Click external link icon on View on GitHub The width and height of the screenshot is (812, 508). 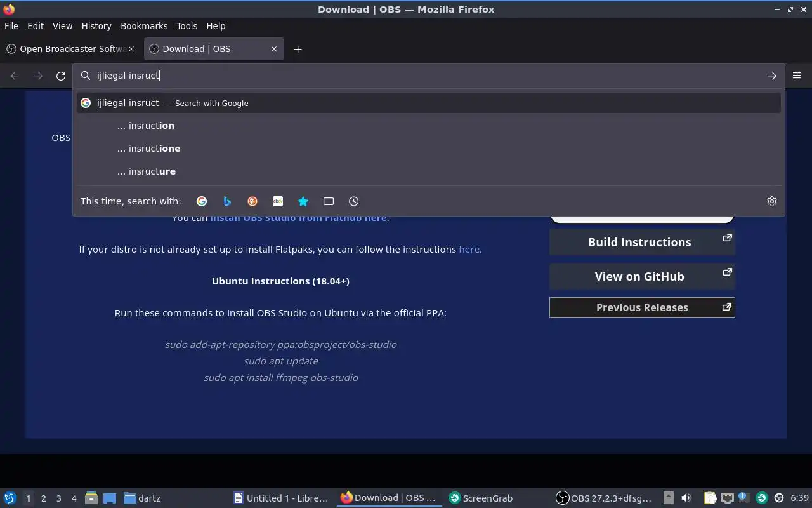click(x=728, y=272)
